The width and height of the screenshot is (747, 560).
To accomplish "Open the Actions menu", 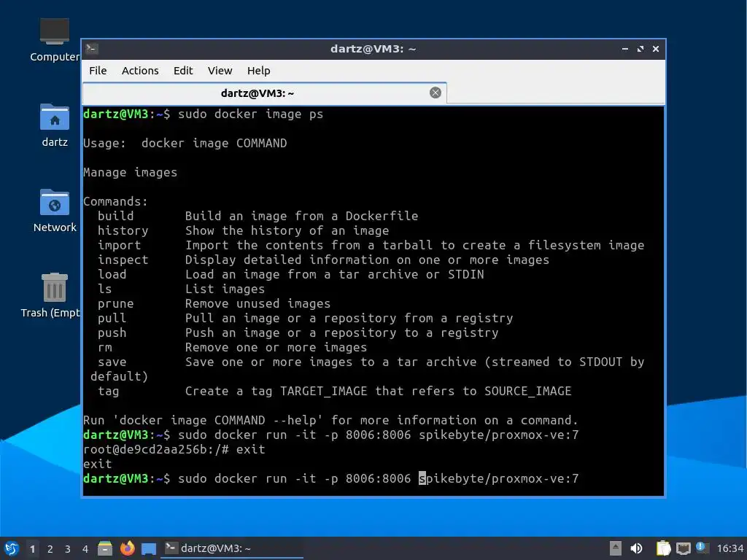I will coord(140,71).
